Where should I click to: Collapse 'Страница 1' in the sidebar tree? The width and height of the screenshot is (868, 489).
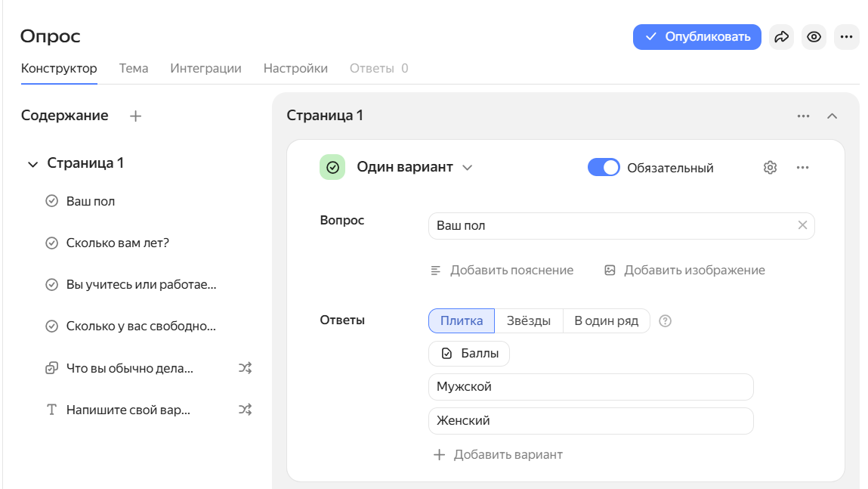click(x=32, y=162)
